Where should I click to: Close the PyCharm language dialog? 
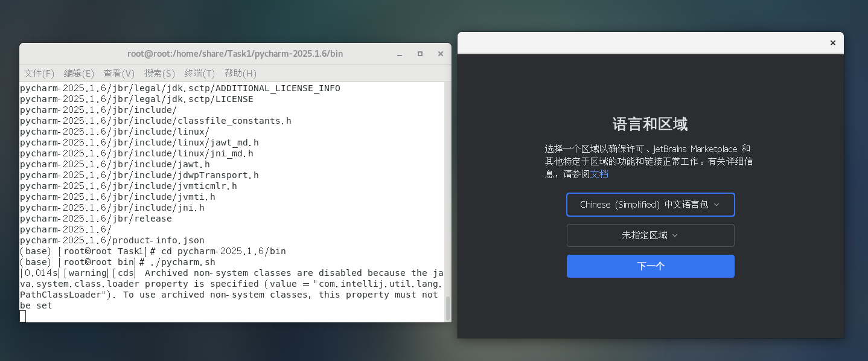point(833,43)
